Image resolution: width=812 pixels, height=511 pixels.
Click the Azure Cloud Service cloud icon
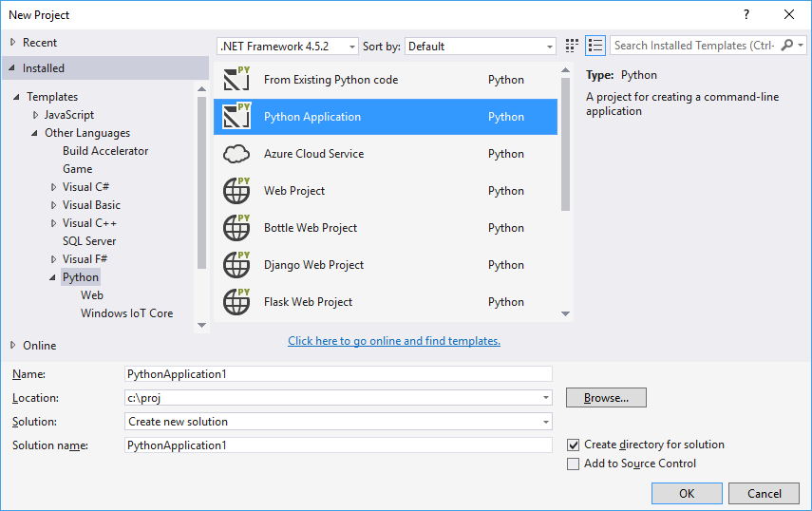click(236, 154)
